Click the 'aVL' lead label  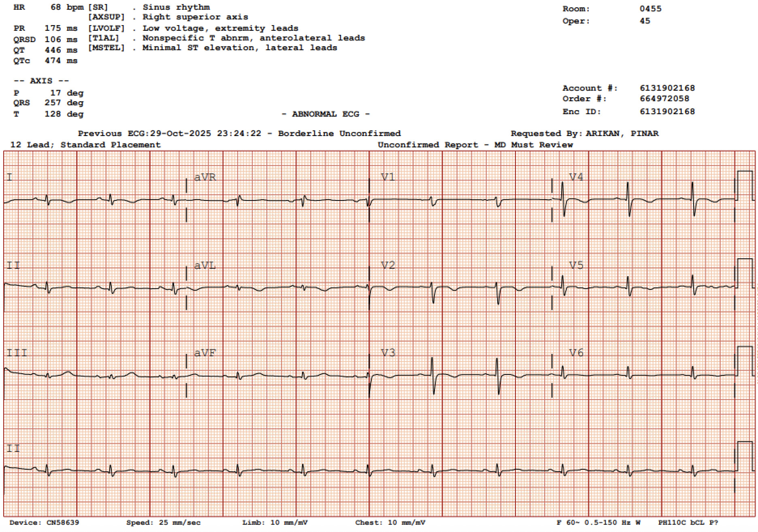[205, 265]
